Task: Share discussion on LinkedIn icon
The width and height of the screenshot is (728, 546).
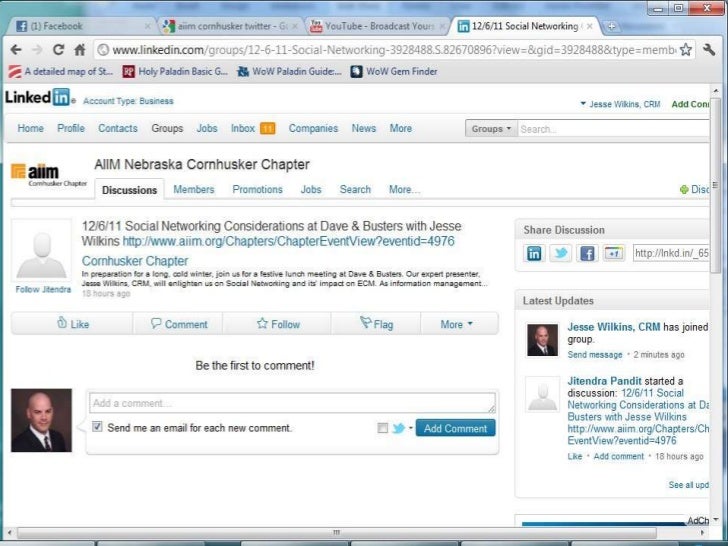Action: click(534, 254)
